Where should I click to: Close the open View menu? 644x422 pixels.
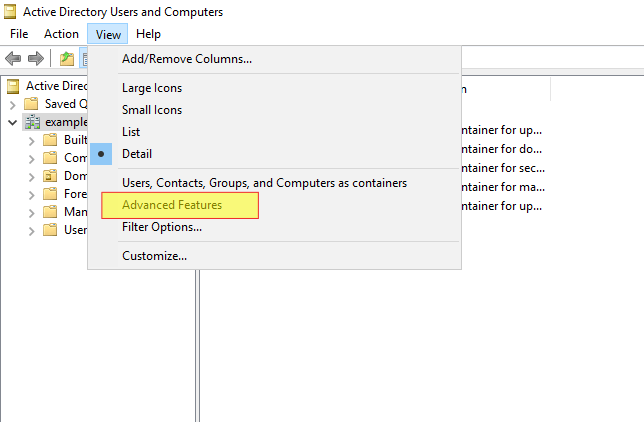tap(108, 34)
